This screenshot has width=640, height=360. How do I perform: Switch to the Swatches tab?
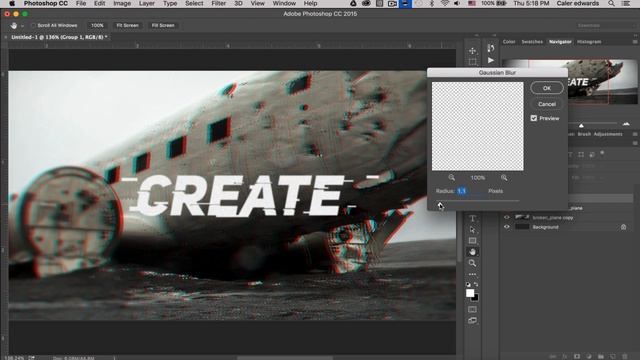532,42
